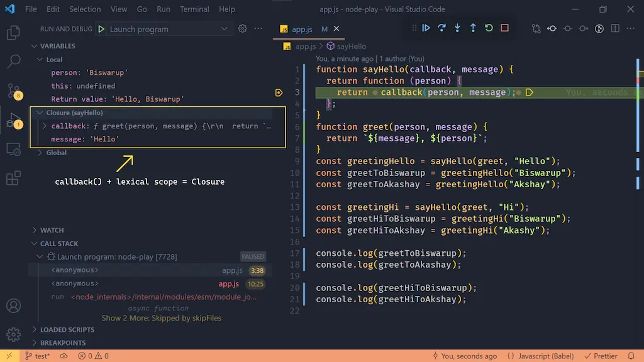The width and height of the screenshot is (644, 362).
Task: Step Out in the debug toolbar
Action: (473, 28)
